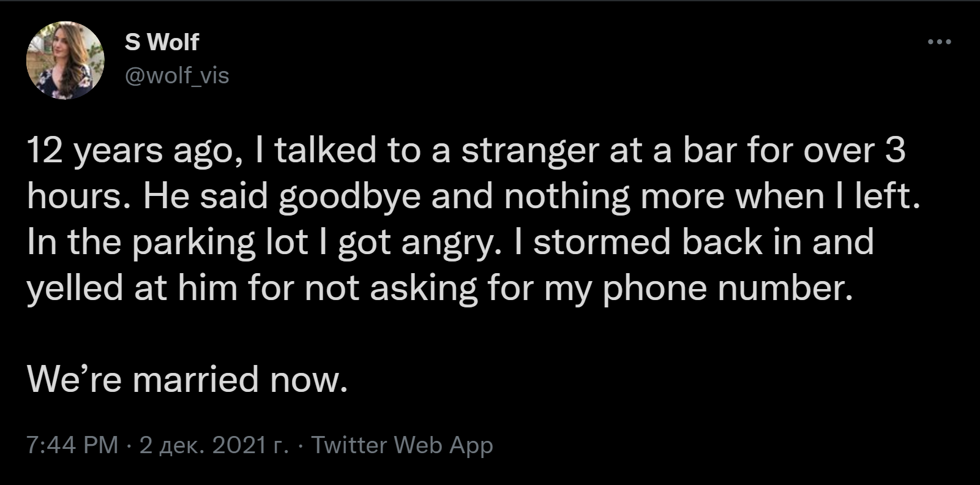The height and width of the screenshot is (485, 980).
Task: Open the Twitter Web App source link
Action: click(402, 445)
